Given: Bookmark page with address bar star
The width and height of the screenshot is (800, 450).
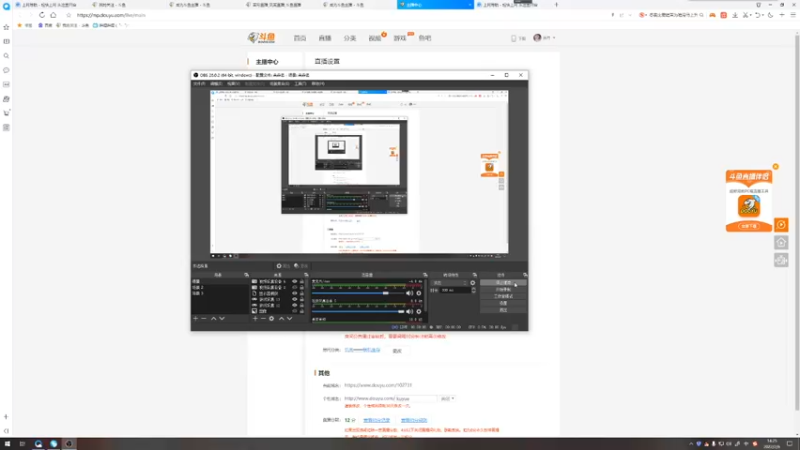Looking at the screenshot, I should (69, 15).
